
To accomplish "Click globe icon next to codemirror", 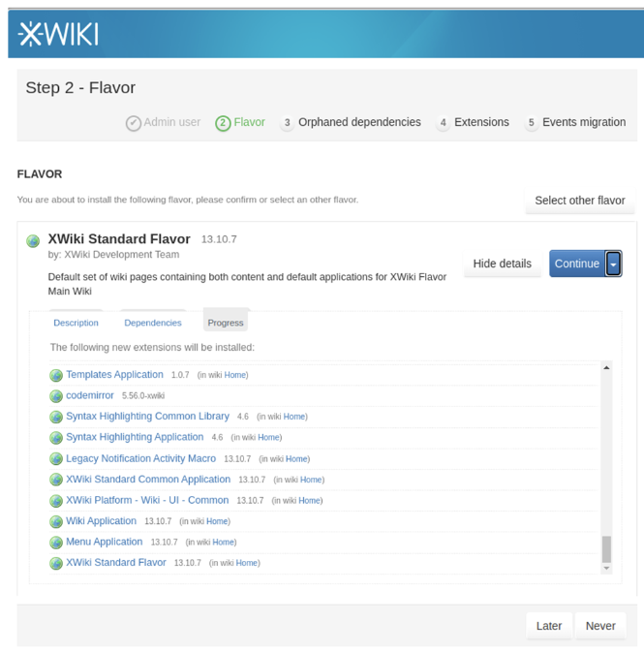I will 56,396.
